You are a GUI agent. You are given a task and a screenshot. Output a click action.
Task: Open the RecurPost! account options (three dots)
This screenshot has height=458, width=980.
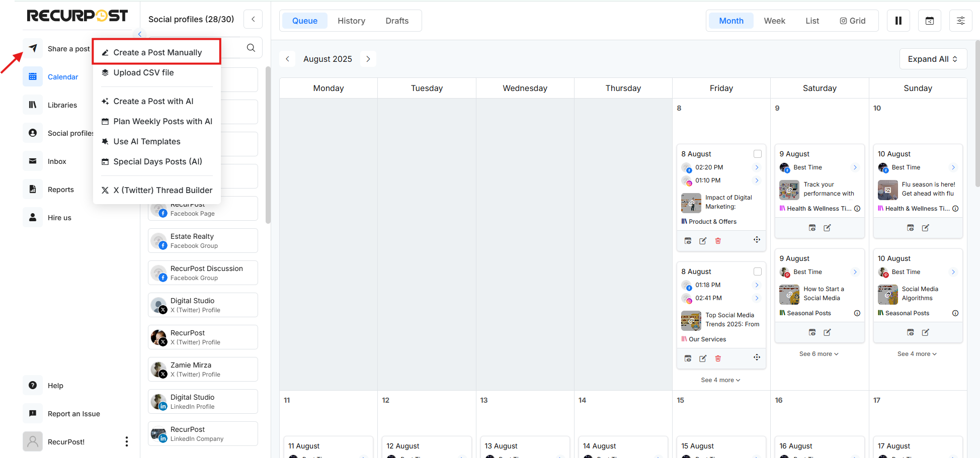pyautogui.click(x=126, y=441)
